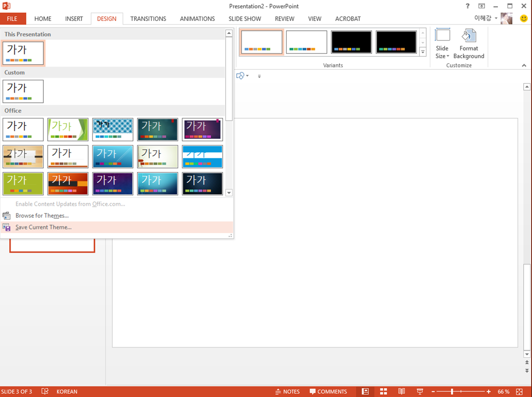532x397 pixels.
Task: Expand the Variants gallery with the More arrow
Action: coord(423,52)
